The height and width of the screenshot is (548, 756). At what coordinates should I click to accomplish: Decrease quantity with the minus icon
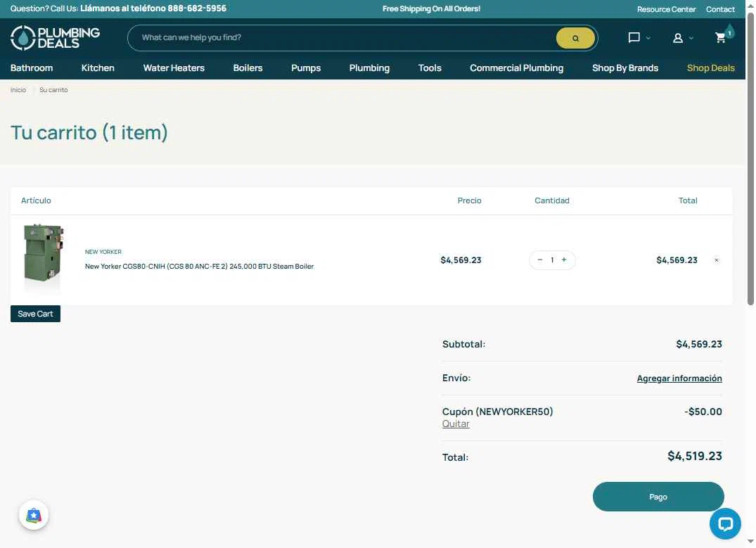[540, 260]
